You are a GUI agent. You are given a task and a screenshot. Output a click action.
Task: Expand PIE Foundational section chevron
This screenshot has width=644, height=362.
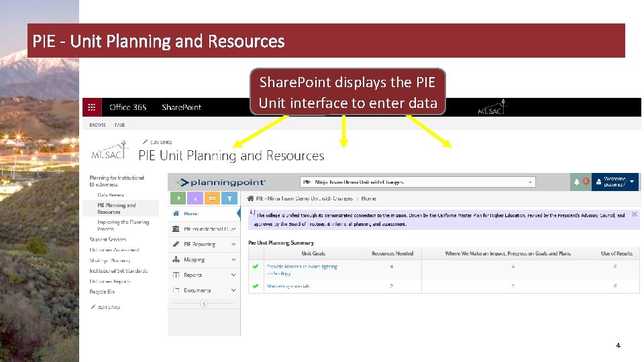(233, 229)
